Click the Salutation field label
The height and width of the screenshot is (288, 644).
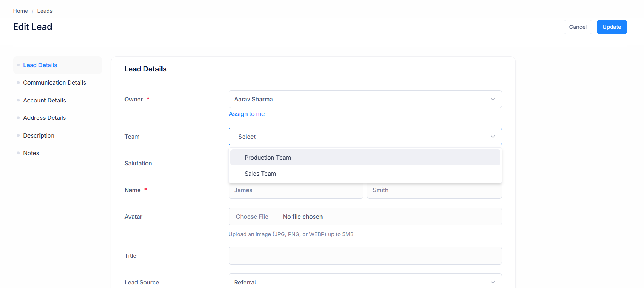pos(138,163)
